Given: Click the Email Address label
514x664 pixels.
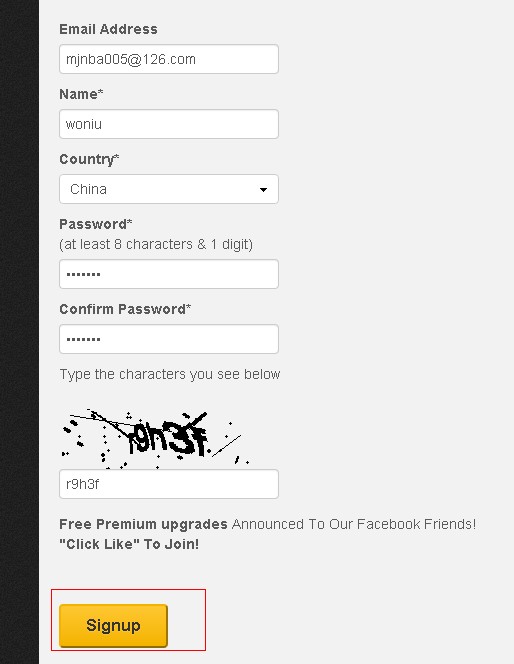Looking at the screenshot, I should (108, 29).
